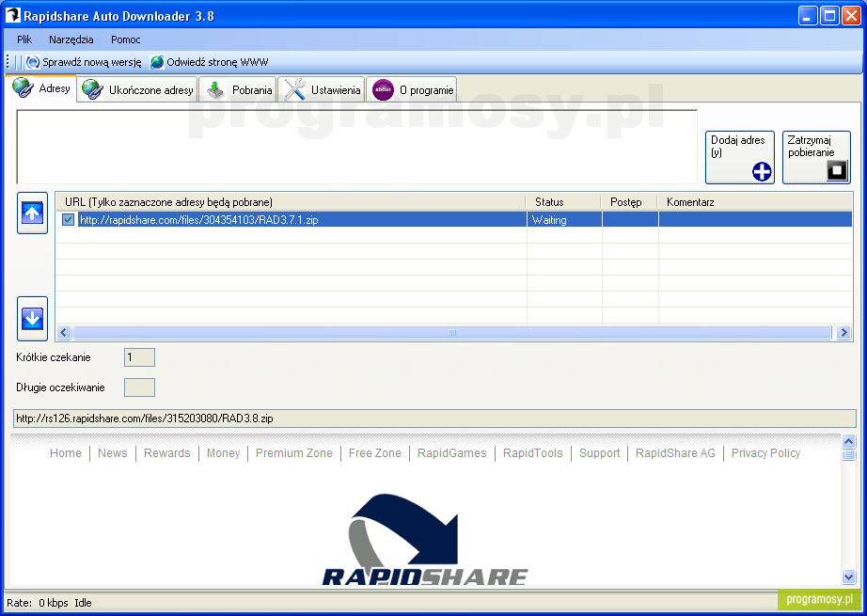This screenshot has width=867, height=616.
Task: Click the Krótkie czekanie value field
Action: tap(139, 357)
